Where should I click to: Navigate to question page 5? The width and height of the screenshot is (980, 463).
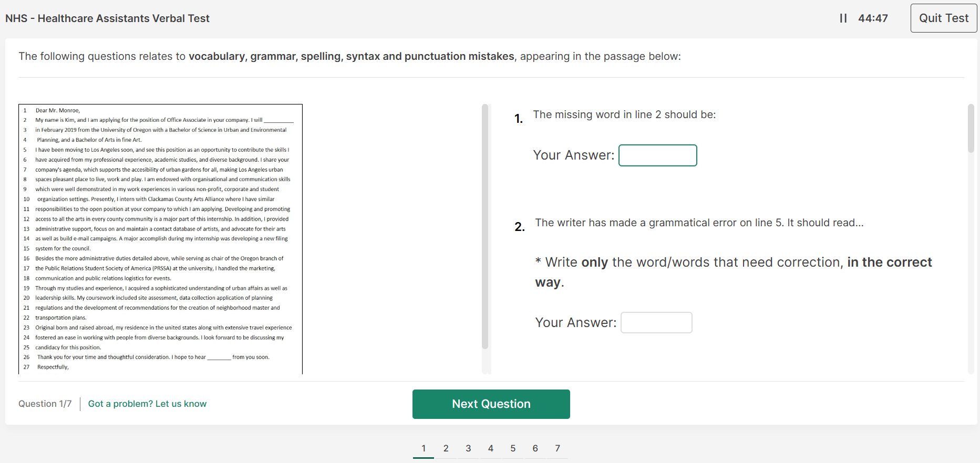pos(513,448)
